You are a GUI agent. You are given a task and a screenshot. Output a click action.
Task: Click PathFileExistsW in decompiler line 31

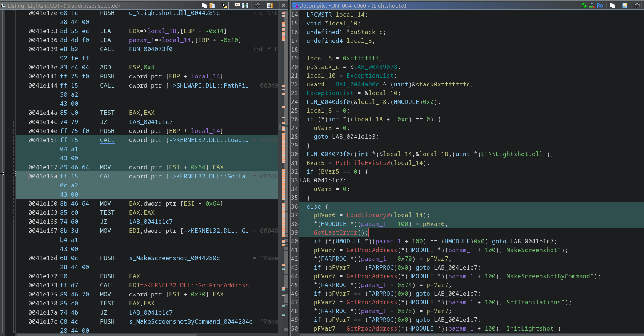coord(362,163)
